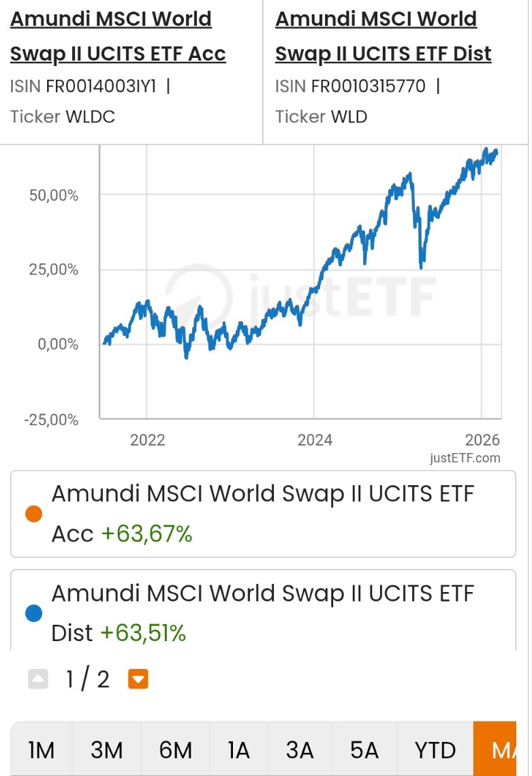Open Amundi MSCI World Swap II Dist link
This screenshot has height=776, width=532.
(383, 37)
